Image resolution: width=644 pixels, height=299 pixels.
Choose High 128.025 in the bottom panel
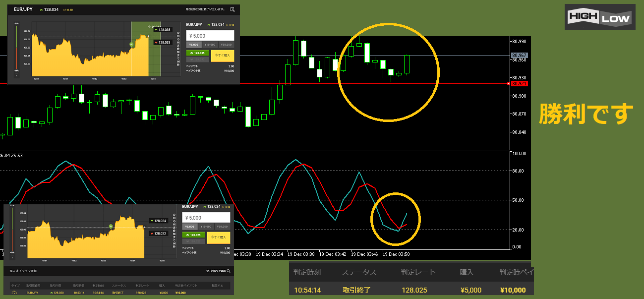(193, 235)
